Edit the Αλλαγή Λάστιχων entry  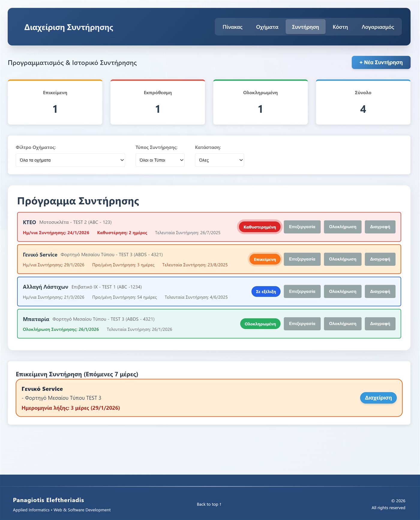point(302,291)
